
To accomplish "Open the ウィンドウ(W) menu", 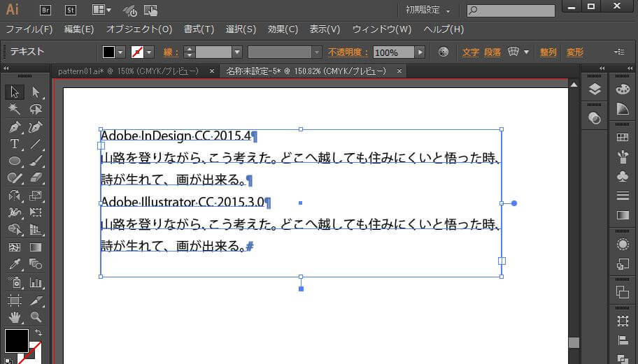I will [x=382, y=29].
